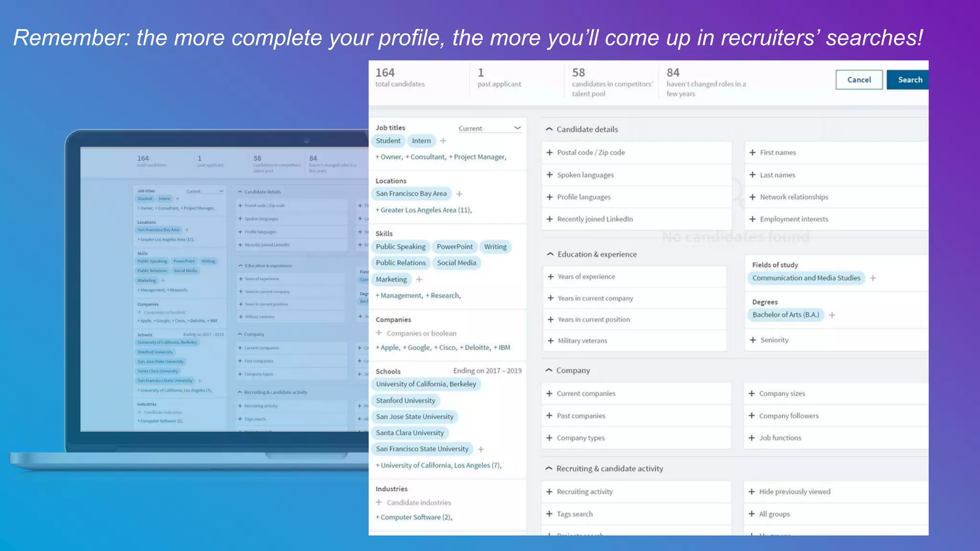Image resolution: width=980 pixels, height=551 pixels.
Task: Add All groups filter
Action: pos(836,514)
